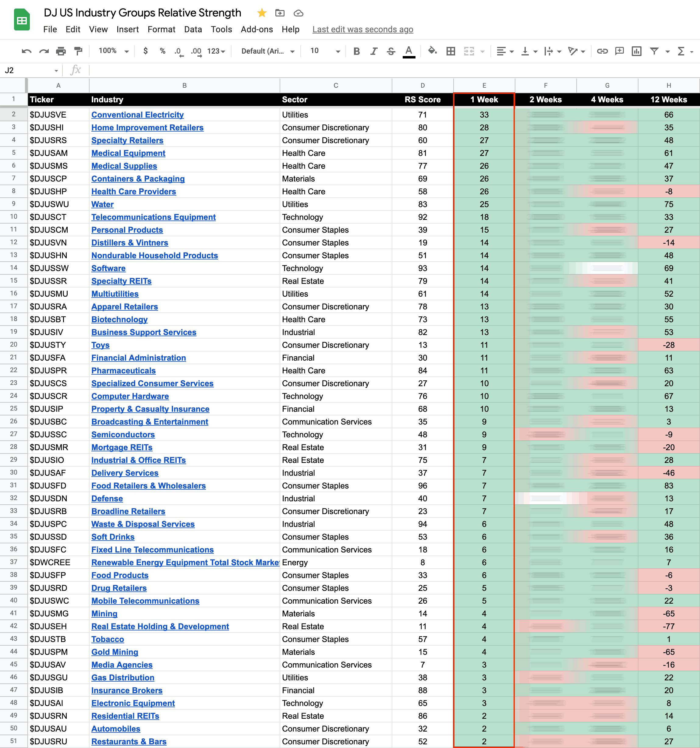Open Semiconductors industry link
Image resolution: width=700 pixels, height=748 pixels.
pyautogui.click(x=123, y=435)
